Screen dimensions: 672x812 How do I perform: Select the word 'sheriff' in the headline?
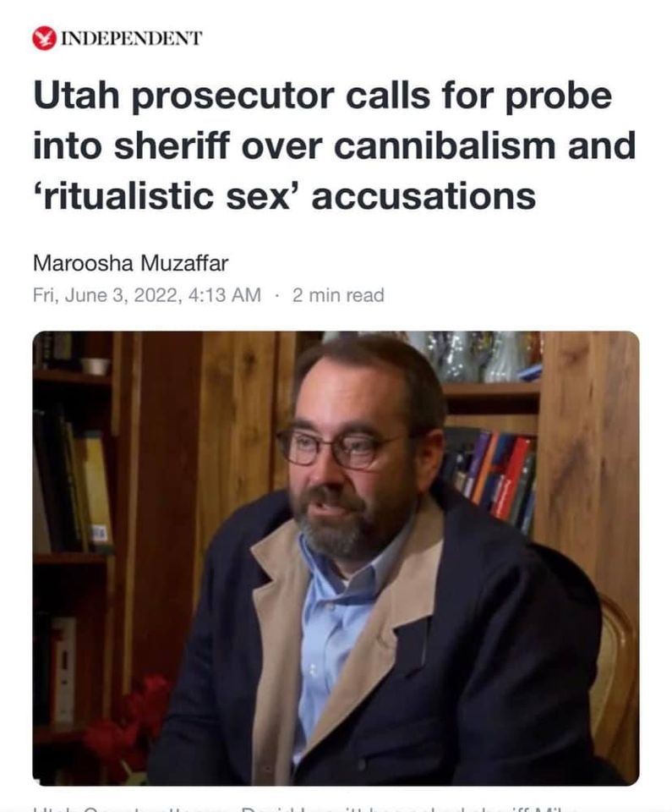click(x=172, y=146)
